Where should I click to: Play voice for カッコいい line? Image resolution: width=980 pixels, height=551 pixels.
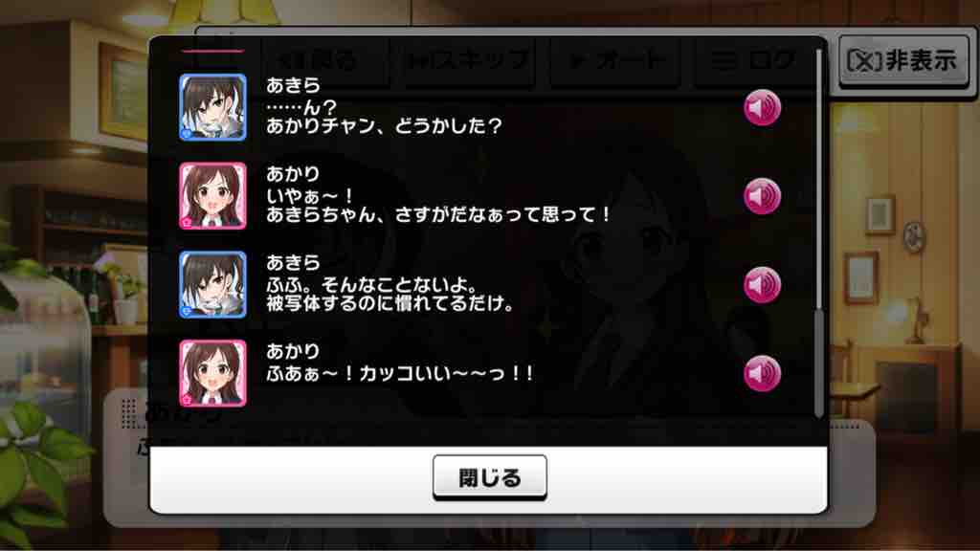[x=762, y=374]
